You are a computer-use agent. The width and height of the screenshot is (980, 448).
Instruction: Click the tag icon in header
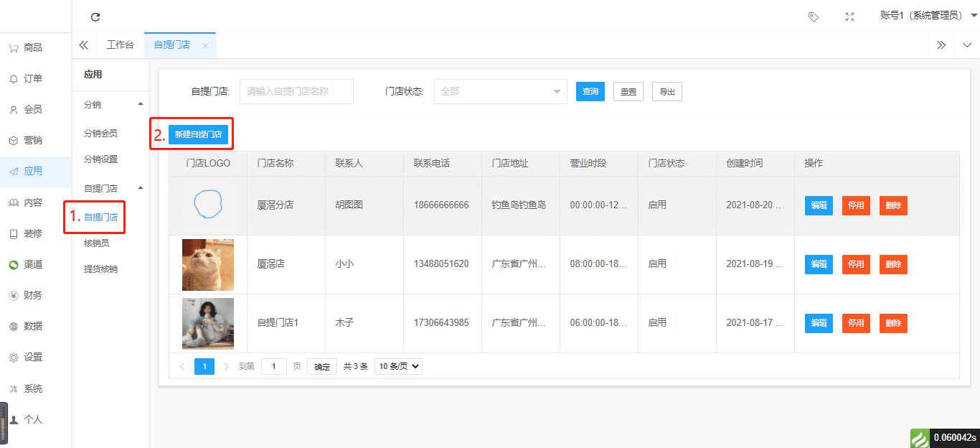pos(813,17)
